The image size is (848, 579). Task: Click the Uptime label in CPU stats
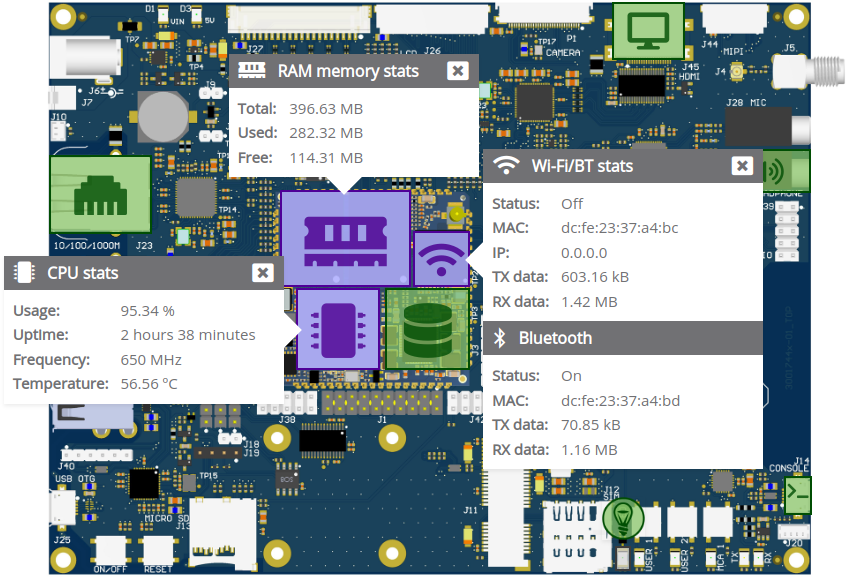41,335
